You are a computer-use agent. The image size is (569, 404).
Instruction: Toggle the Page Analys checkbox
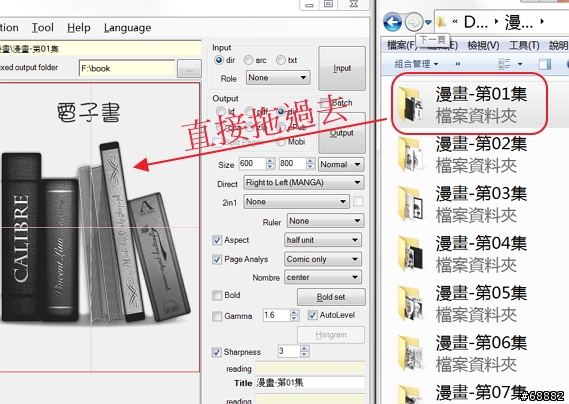[217, 259]
